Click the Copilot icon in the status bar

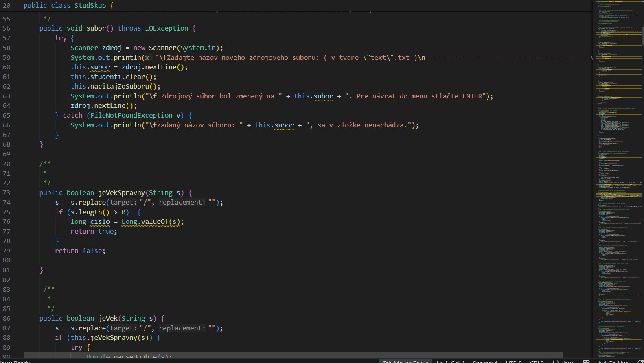click(x=586, y=361)
